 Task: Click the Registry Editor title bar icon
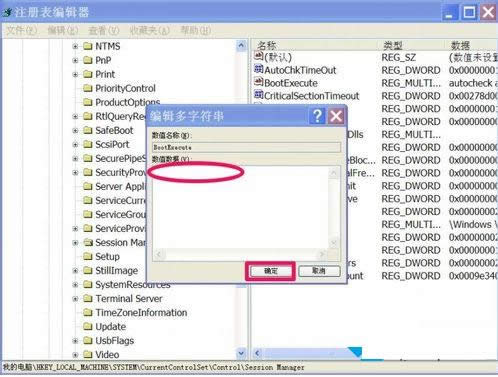[7, 12]
